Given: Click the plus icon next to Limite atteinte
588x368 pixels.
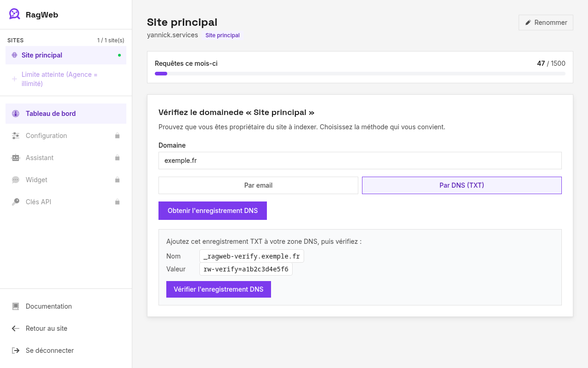Looking at the screenshot, I should [x=14, y=79].
